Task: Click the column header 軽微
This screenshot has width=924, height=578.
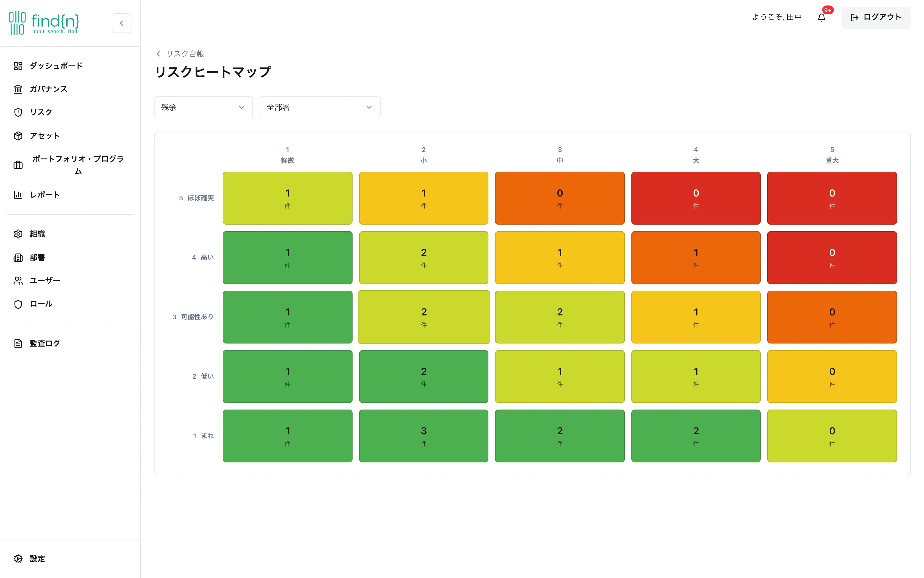Action: [x=287, y=160]
